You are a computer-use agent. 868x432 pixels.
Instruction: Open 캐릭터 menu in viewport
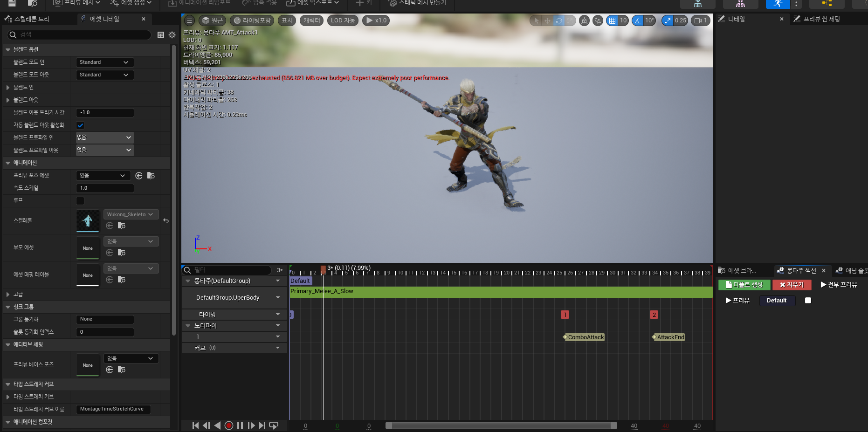312,21
